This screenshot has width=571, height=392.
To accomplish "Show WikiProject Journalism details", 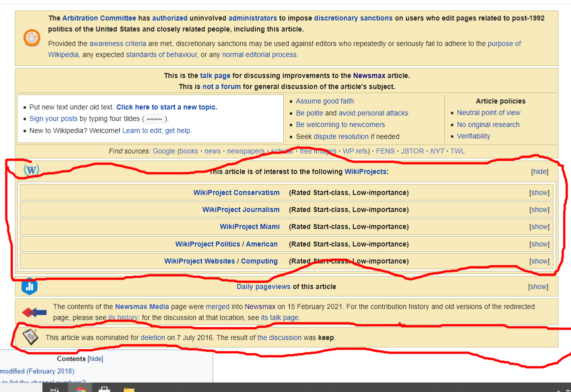I will pyautogui.click(x=539, y=209).
